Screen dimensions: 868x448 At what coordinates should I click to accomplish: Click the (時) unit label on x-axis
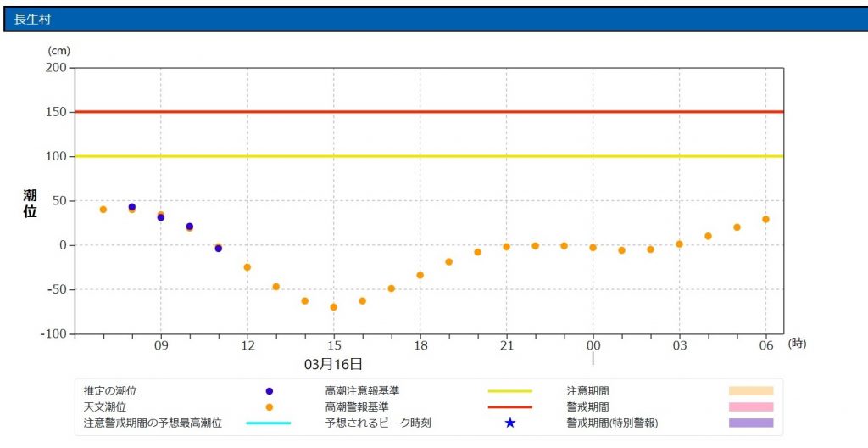(797, 344)
